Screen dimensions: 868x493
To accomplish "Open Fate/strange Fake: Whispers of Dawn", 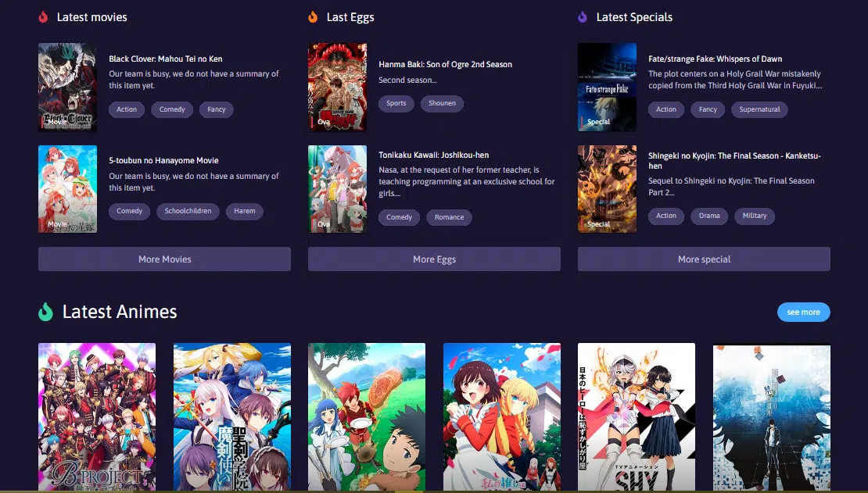I will tap(714, 59).
